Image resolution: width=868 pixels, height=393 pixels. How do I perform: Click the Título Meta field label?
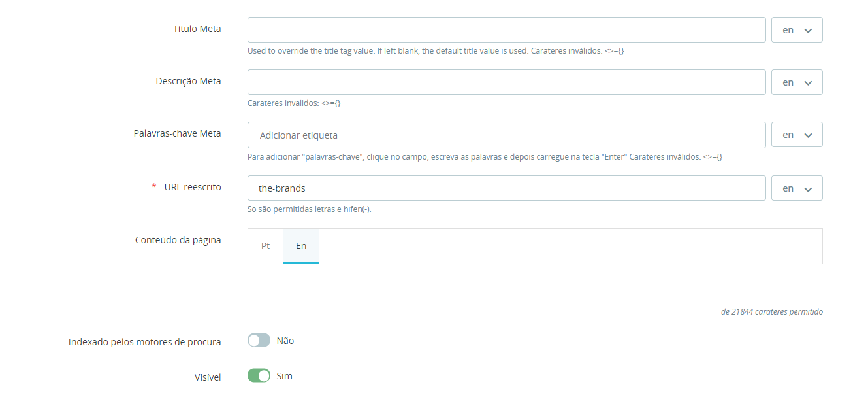pos(197,29)
